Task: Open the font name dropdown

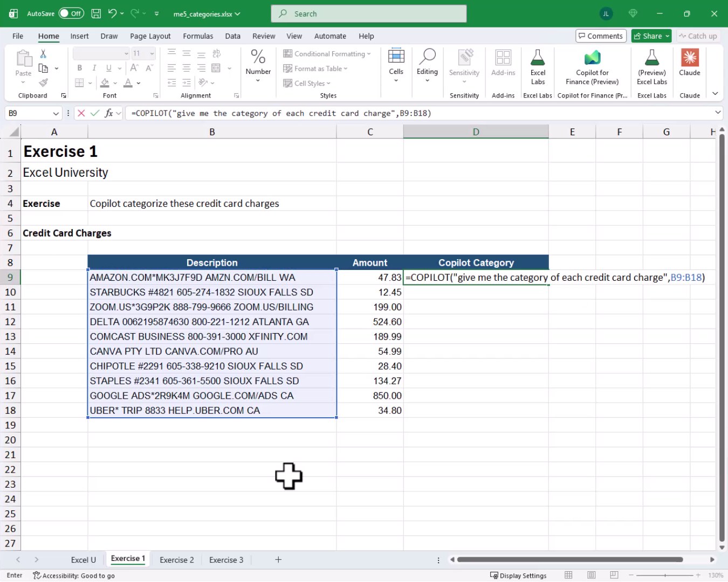Action: coord(126,53)
